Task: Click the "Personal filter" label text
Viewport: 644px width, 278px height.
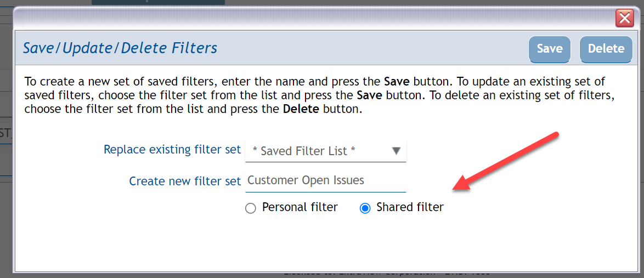Action: pyautogui.click(x=300, y=207)
